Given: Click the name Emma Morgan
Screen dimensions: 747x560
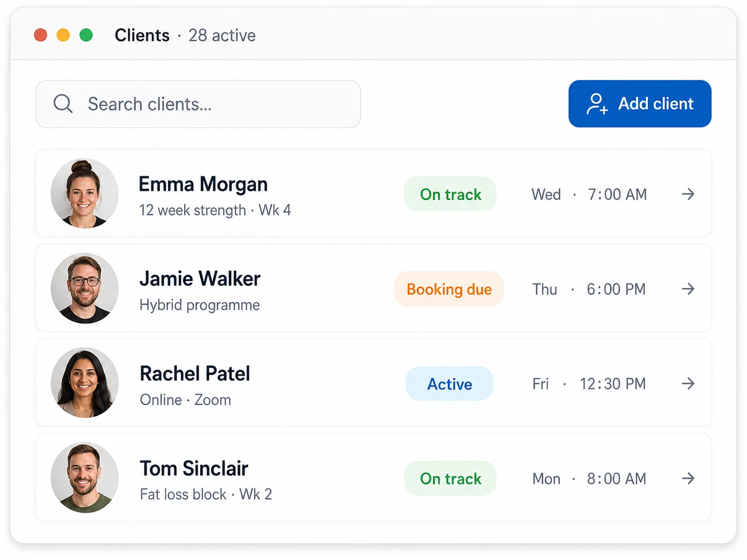Looking at the screenshot, I should click(x=203, y=185).
